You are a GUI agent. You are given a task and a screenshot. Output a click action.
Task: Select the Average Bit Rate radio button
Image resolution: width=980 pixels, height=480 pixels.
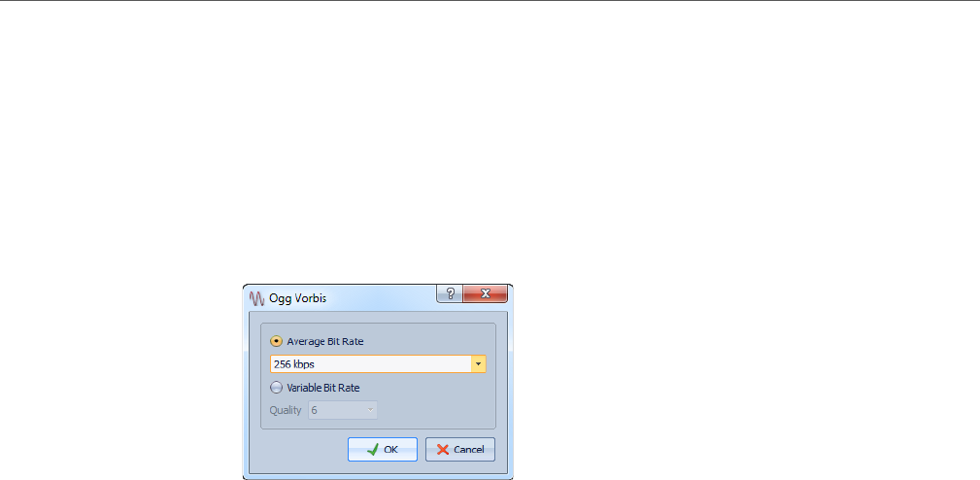click(x=276, y=341)
